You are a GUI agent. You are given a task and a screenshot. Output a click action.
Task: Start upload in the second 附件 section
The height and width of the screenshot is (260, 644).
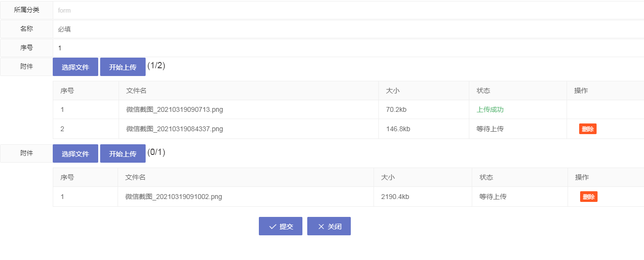point(123,153)
